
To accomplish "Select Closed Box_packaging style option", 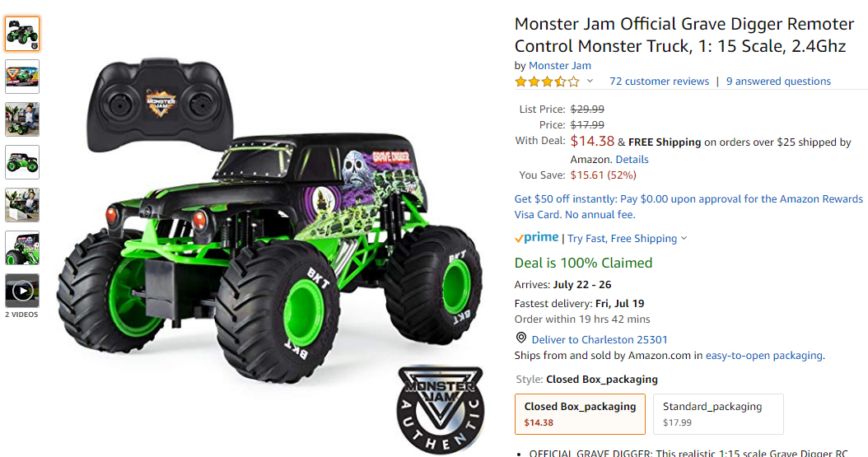I will pyautogui.click(x=580, y=414).
